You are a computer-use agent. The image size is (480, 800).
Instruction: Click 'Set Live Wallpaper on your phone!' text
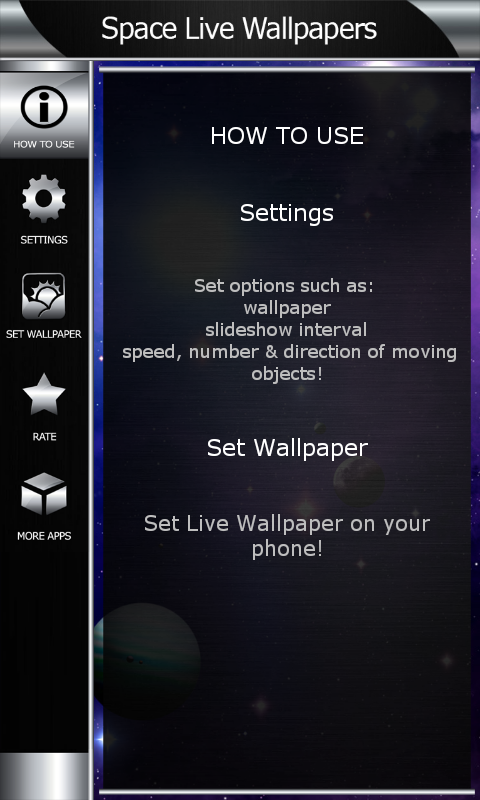click(x=287, y=536)
